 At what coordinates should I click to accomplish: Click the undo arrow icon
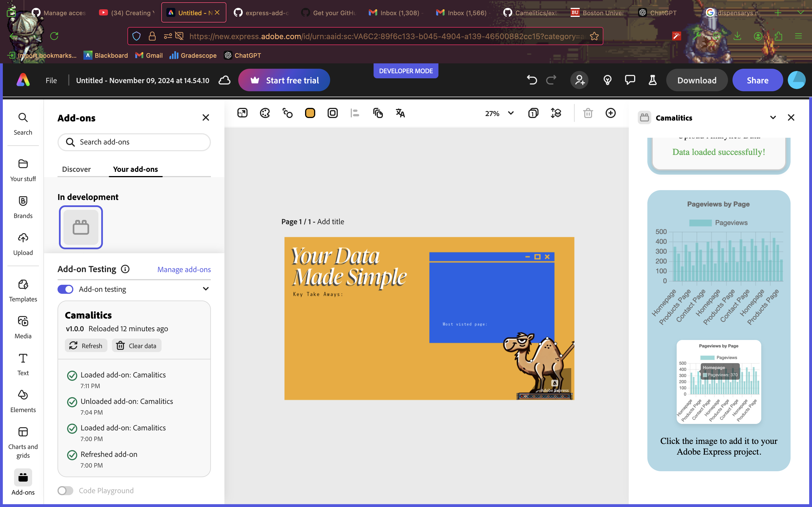point(532,80)
